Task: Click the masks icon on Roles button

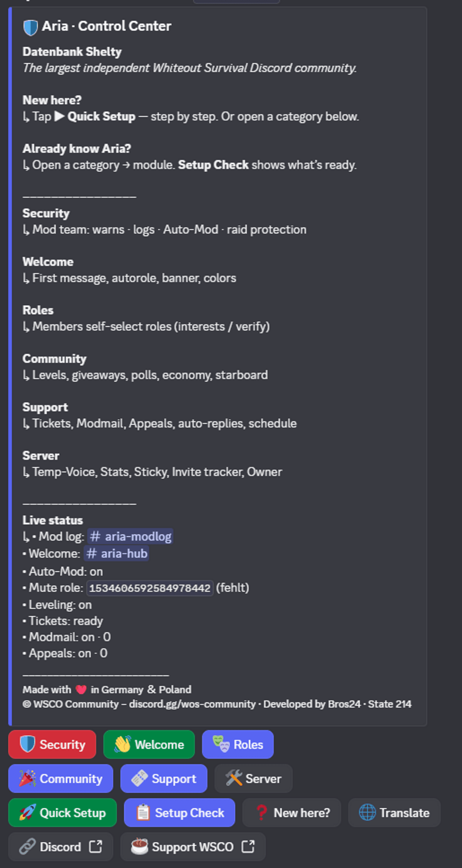Action: tap(221, 744)
